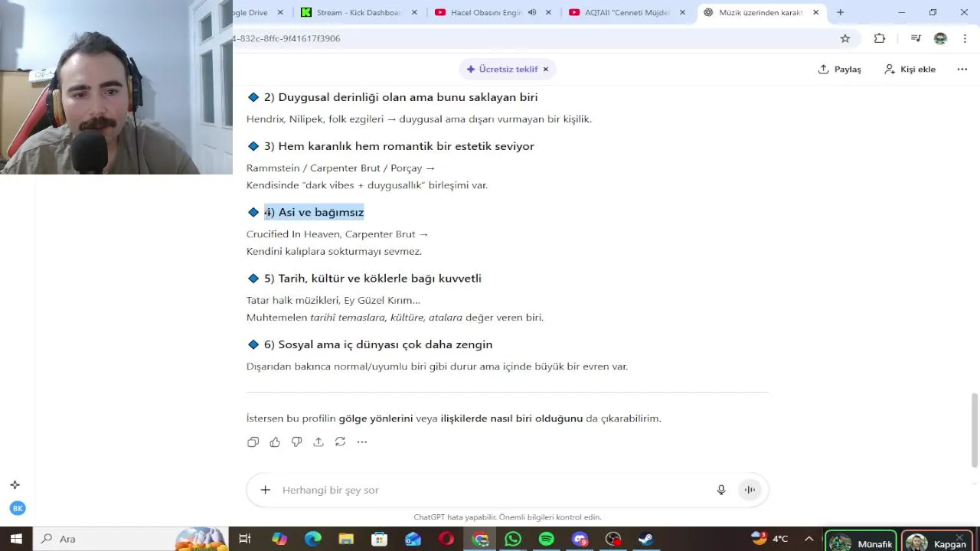Switch to Hacel Obasını YouTube tab
Image resolution: width=980 pixels, height=551 pixels.
(x=493, y=12)
